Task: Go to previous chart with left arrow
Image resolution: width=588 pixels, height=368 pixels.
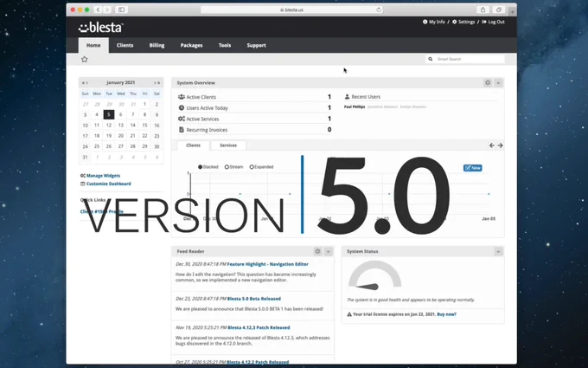Action: pos(492,145)
